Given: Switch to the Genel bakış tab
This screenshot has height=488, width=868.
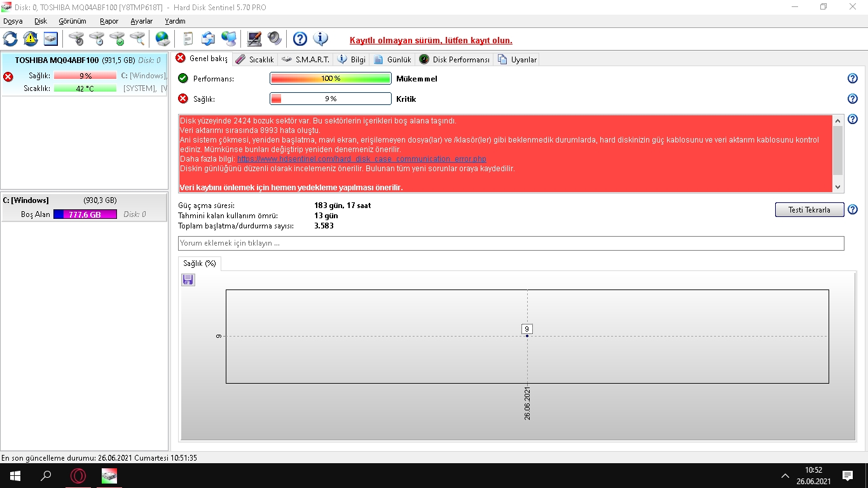Looking at the screenshot, I should [202, 59].
